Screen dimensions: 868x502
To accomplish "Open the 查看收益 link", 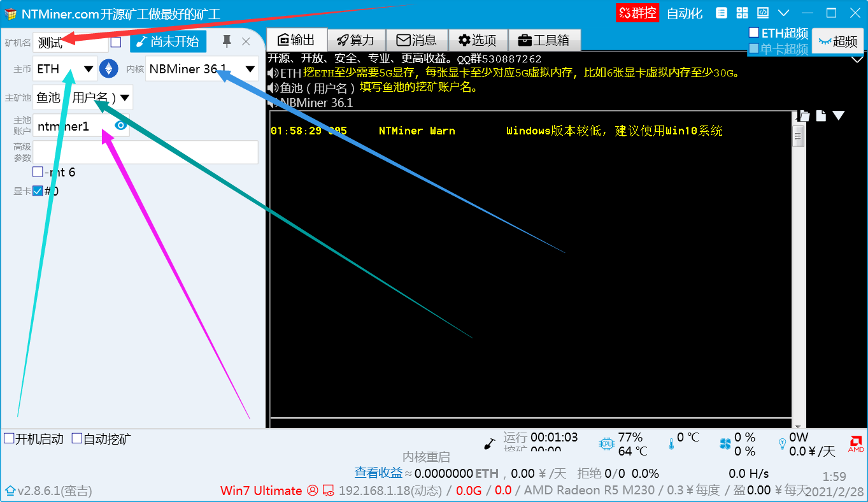I will click(x=379, y=473).
